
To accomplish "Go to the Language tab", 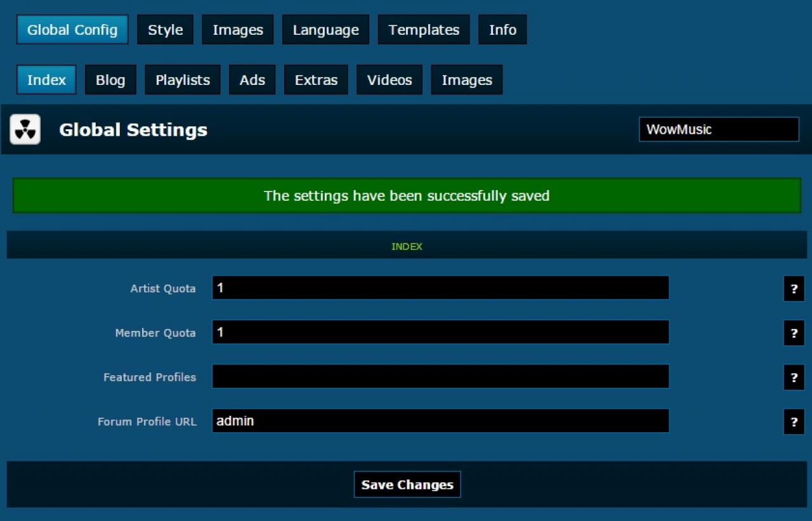I will pos(325,30).
